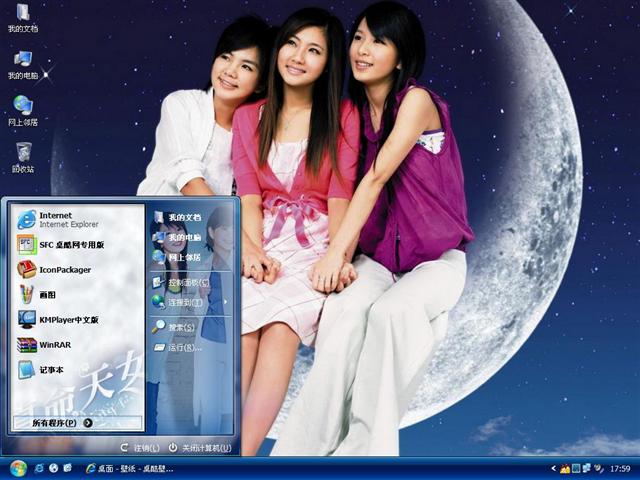Click the 17:59 taskbar clock
This screenshot has height=480, width=640.
tap(620, 469)
